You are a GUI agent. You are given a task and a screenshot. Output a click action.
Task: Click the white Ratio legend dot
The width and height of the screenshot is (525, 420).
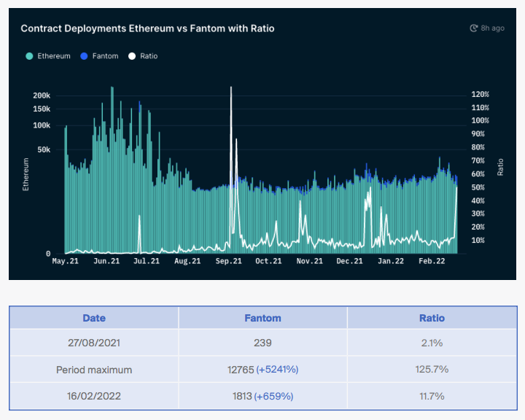(132, 56)
